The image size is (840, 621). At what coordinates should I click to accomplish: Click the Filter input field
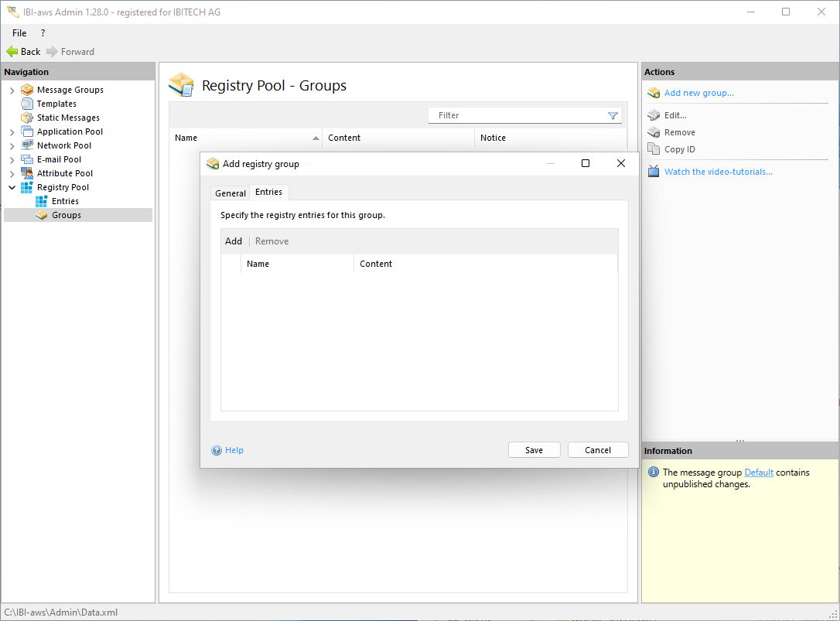[518, 115]
